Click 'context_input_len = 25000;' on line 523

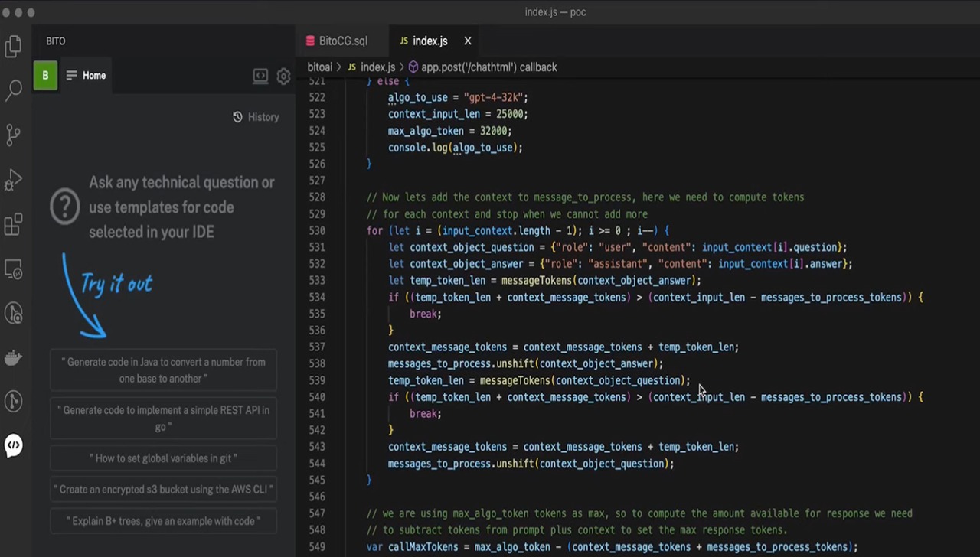pyautogui.click(x=458, y=114)
